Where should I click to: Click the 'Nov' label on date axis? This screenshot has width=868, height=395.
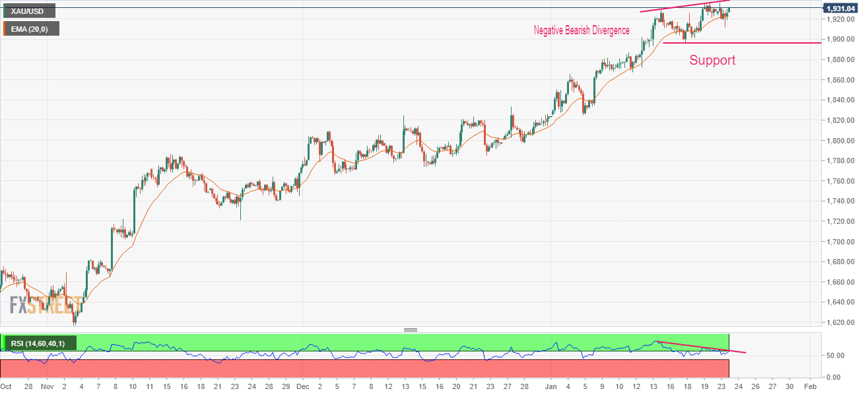[x=47, y=385]
